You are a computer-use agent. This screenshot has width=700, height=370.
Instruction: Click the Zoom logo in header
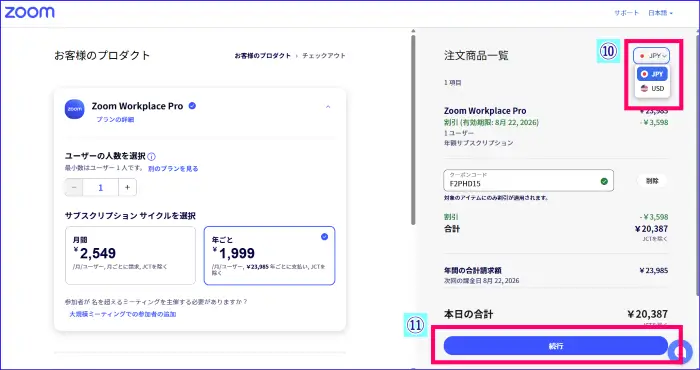pyautogui.click(x=29, y=12)
